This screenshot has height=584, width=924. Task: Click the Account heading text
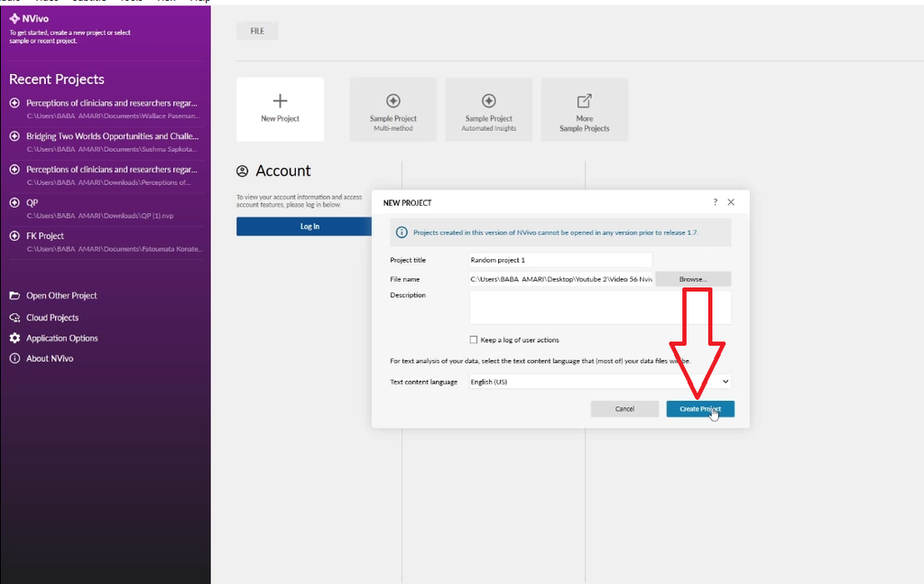point(282,171)
